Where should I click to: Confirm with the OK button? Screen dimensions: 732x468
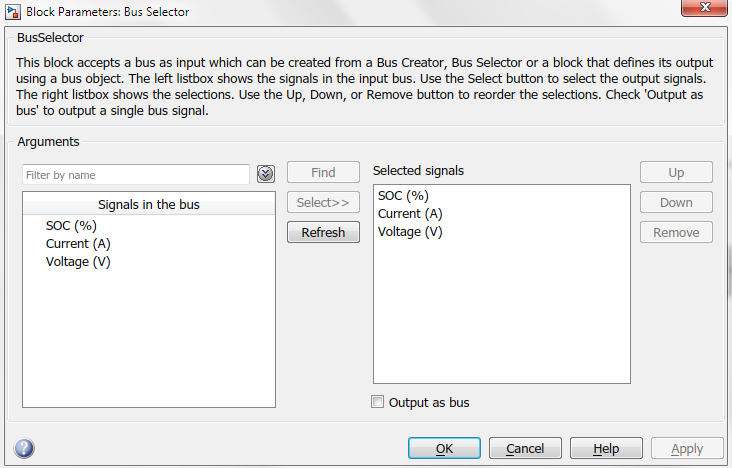coord(444,448)
